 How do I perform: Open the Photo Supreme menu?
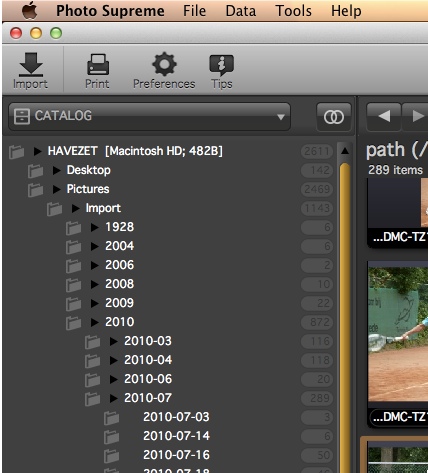(x=110, y=11)
